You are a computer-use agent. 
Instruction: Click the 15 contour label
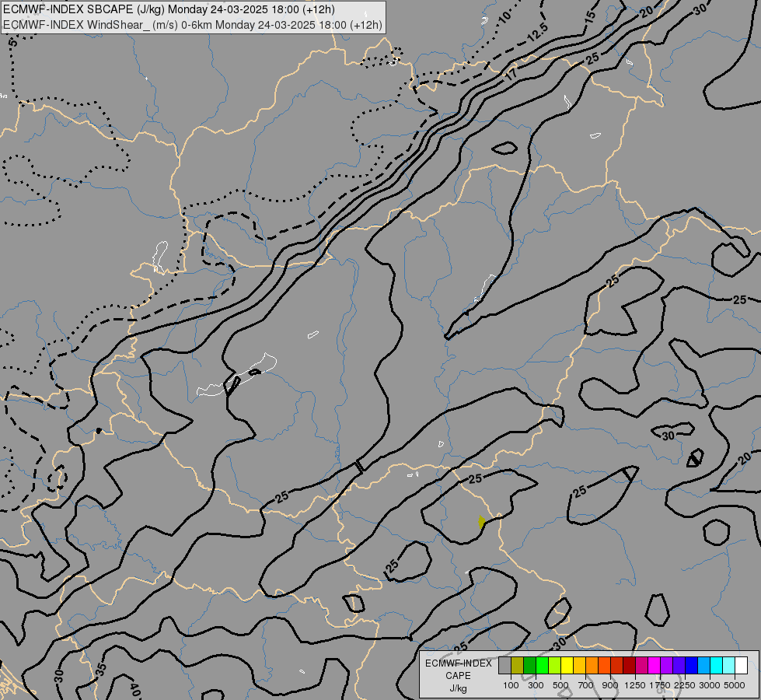tap(590, 16)
